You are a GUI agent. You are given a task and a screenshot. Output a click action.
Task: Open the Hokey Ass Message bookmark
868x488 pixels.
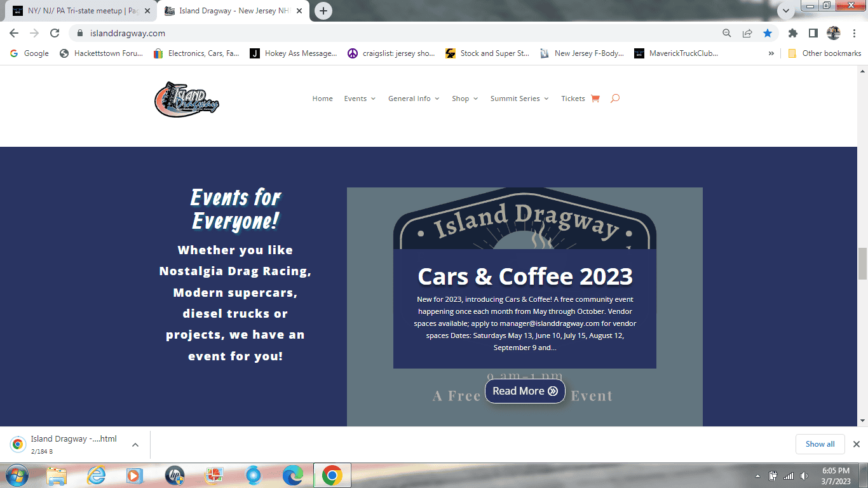(294, 53)
